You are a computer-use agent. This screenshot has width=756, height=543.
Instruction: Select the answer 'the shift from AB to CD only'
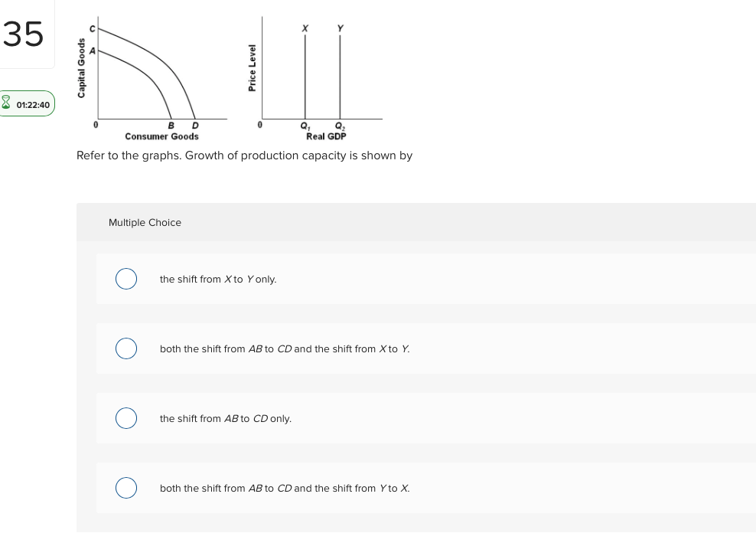pos(126,418)
